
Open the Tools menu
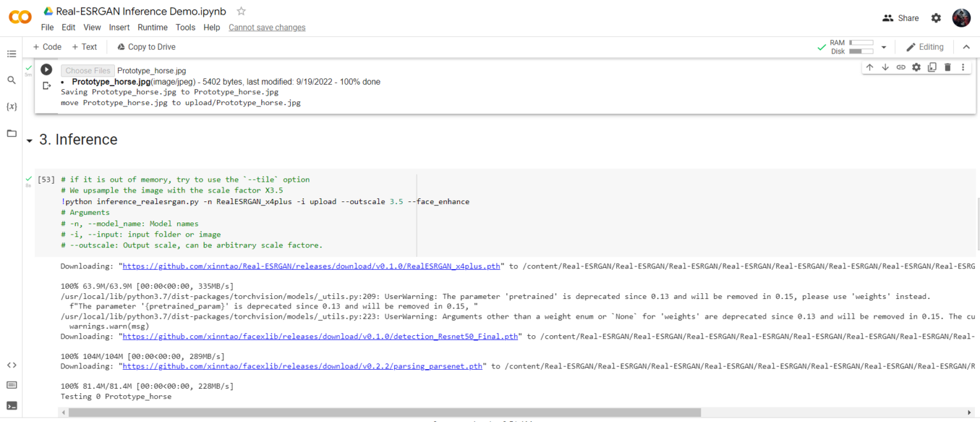coord(186,27)
